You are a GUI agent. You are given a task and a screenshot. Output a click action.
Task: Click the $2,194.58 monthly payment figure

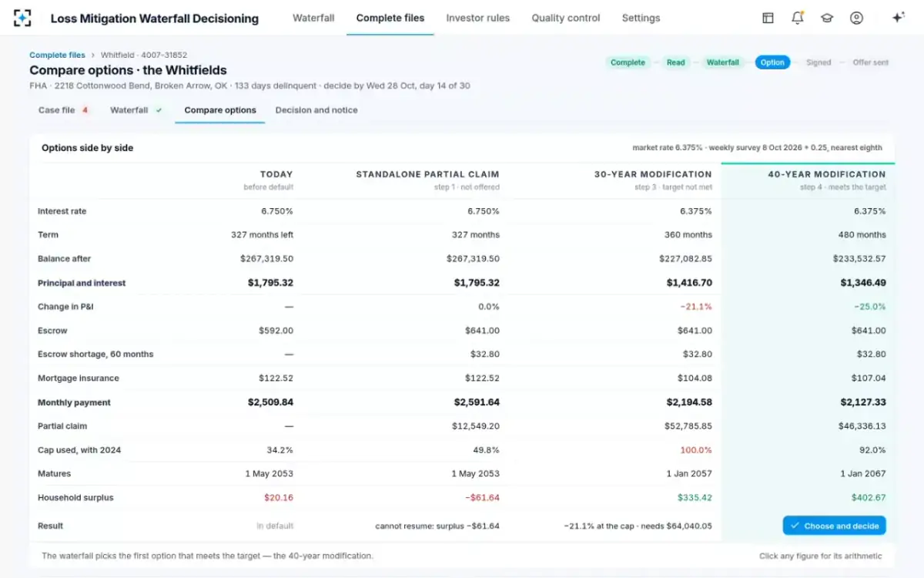pos(689,402)
